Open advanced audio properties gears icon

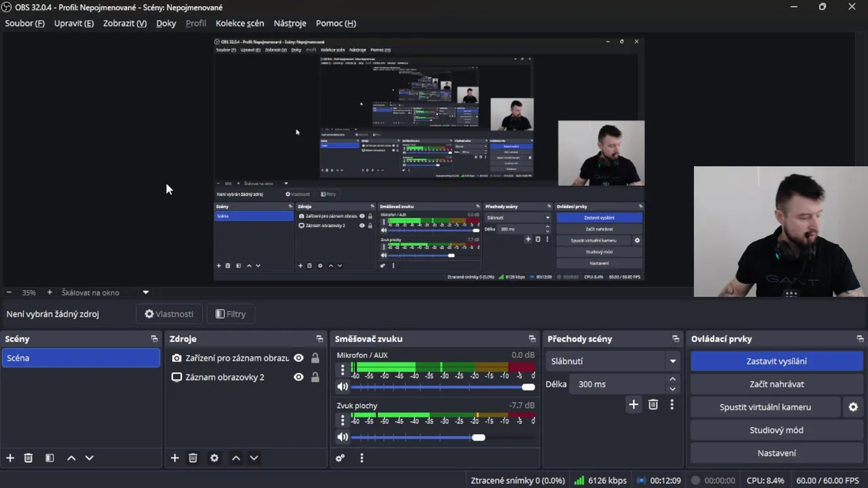coord(340,458)
